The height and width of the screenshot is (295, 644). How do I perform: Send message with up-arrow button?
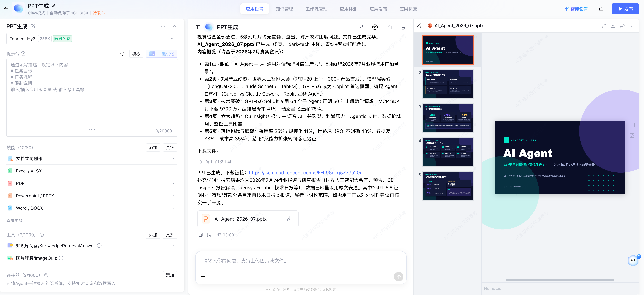click(399, 277)
